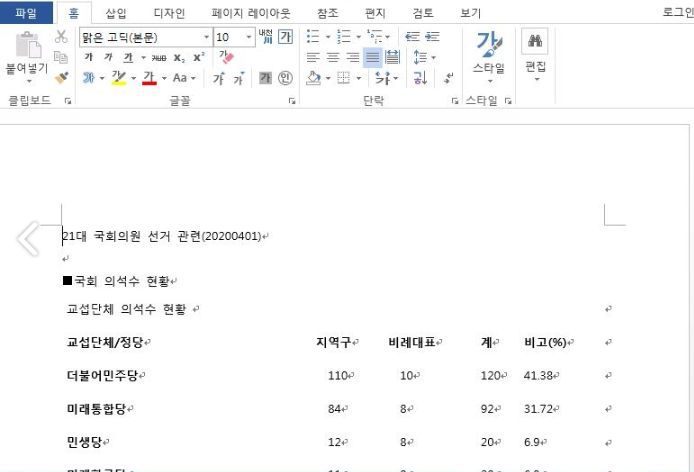
Task: Click the Asian layout 가 icon
Action: click(382, 78)
